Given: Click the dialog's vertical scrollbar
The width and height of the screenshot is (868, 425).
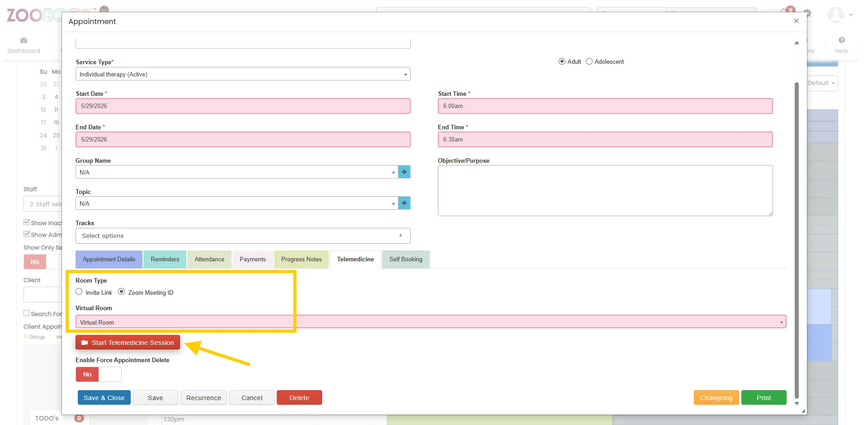Looking at the screenshot, I should pos(797,240).
